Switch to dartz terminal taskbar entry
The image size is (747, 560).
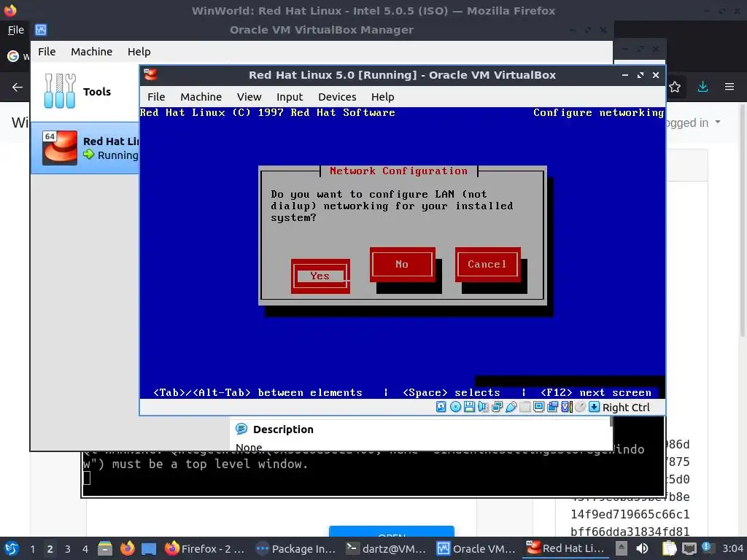[386, 548]
